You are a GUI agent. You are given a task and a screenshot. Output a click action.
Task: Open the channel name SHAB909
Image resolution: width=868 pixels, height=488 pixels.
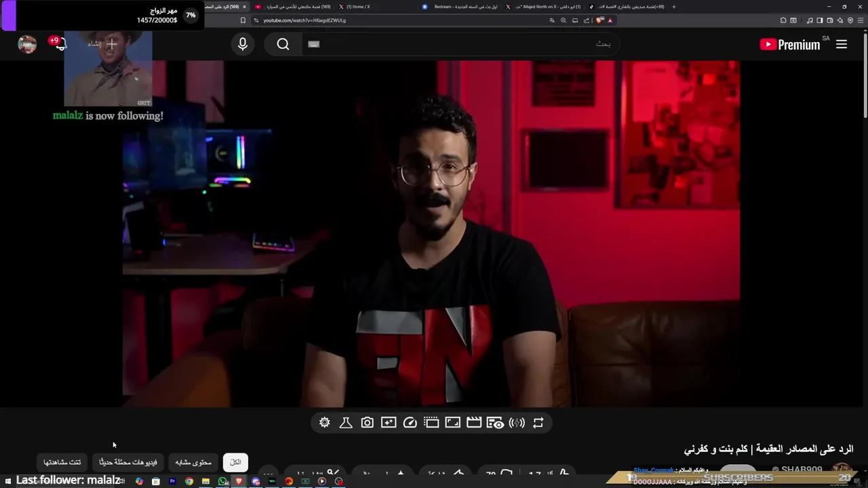[802, 469]
